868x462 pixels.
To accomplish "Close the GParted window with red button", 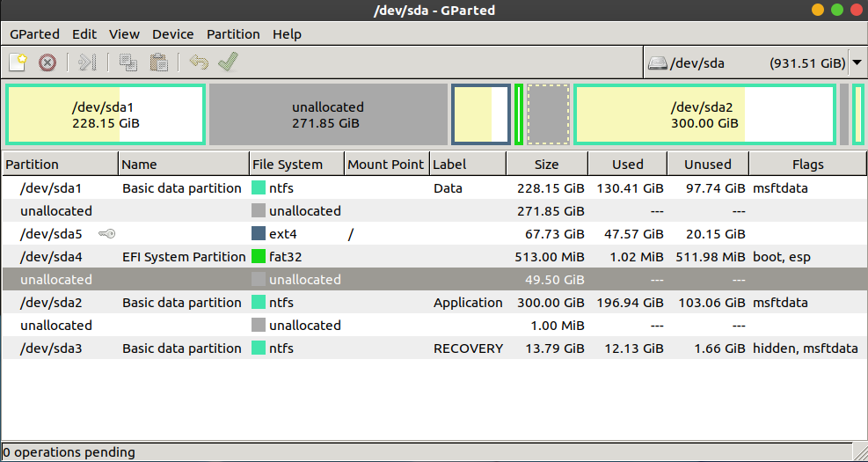I will pos(856,10).
